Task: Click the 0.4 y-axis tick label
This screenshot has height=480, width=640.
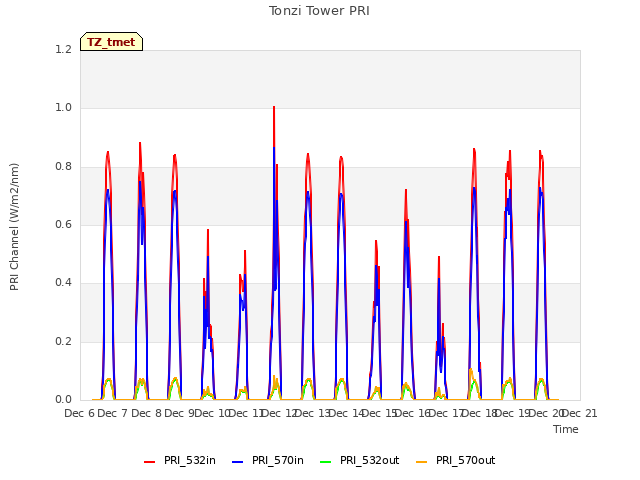Action: [x=63, y=283]
